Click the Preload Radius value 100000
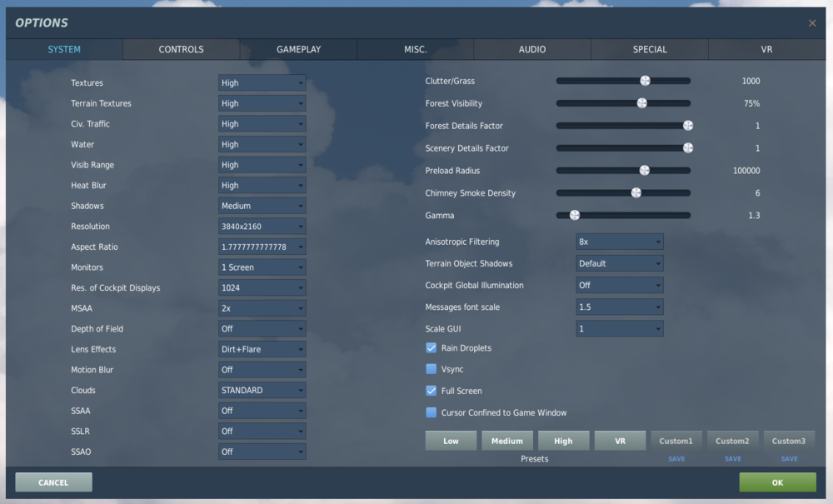The height and width of the screenshot is (504, 833). pos(746,171)
